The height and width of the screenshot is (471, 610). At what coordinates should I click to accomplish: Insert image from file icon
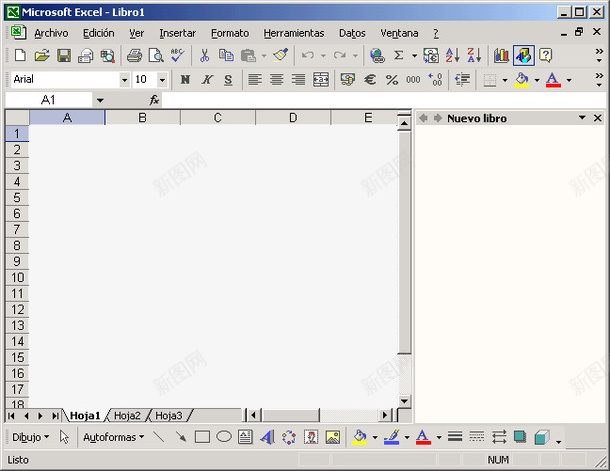tap(333, 437)
